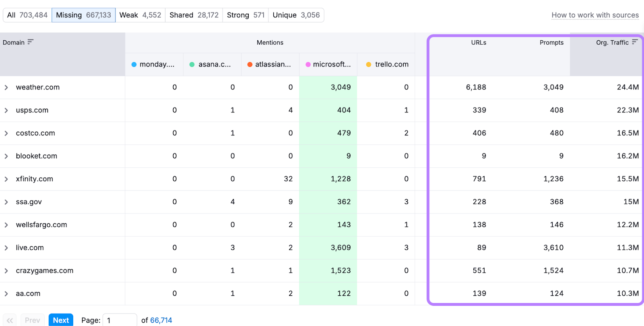Screen dimensions: 644x326
Task: Expand the blooket.com row
Action: [x=6, y=156]
